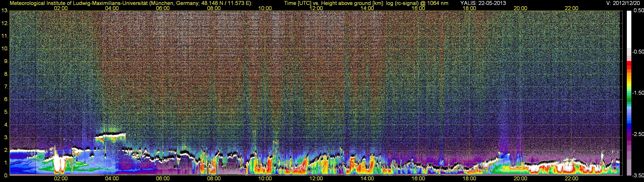
Task: Click the '-0.50' value on the color scale
Action: coord(638,52)
